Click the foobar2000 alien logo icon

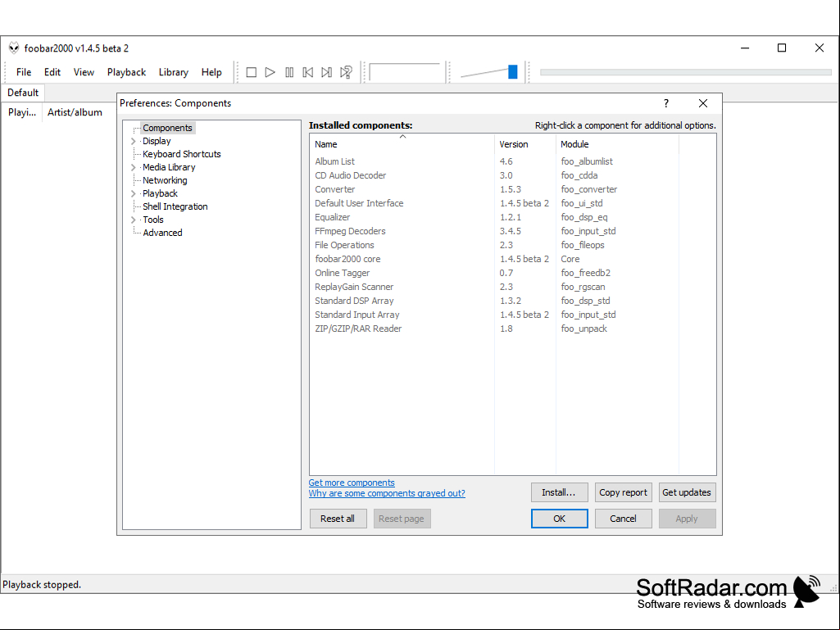[x=14, y=48]
